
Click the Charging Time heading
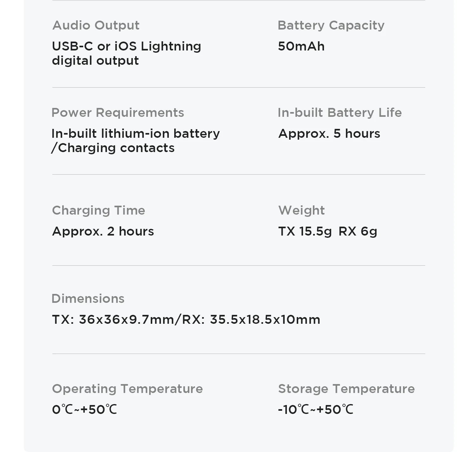(x=98, y=210)
